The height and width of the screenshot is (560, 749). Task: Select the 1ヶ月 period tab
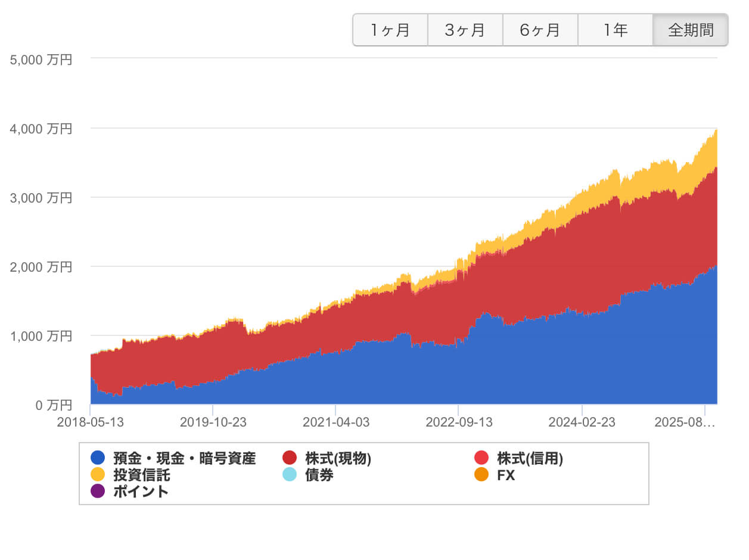[x=390, y=30]
